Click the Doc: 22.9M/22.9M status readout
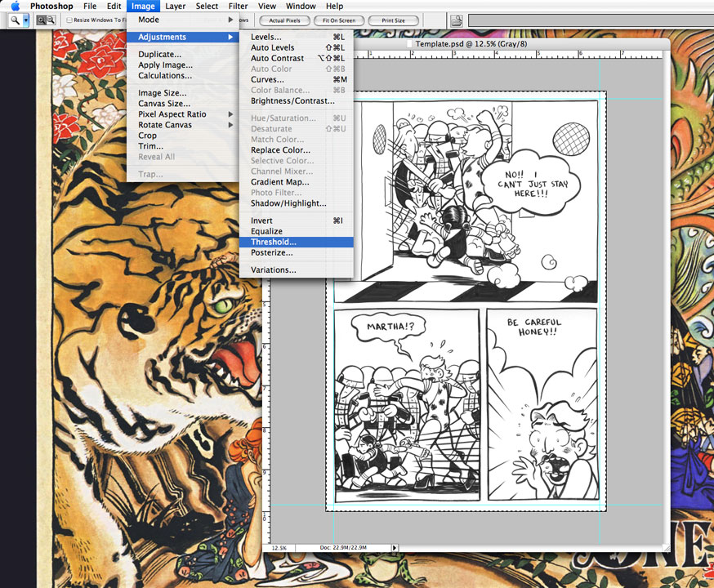Image resolution: width=714 pixels, height=588 pixels. point(343,548)
